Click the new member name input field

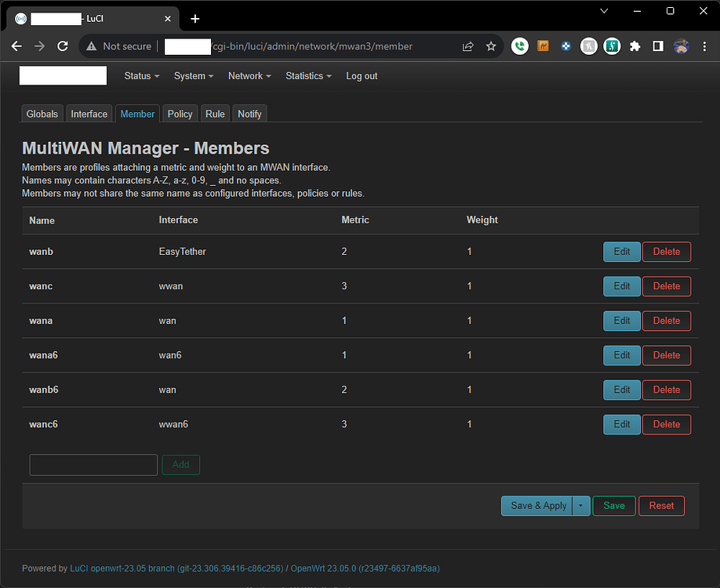(93, 465)
